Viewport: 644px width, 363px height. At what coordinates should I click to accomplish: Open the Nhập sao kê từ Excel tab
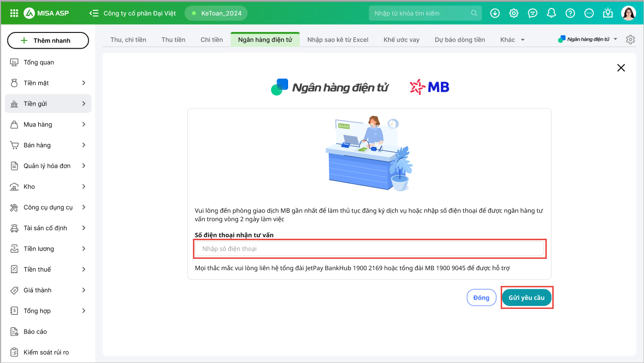338,40
